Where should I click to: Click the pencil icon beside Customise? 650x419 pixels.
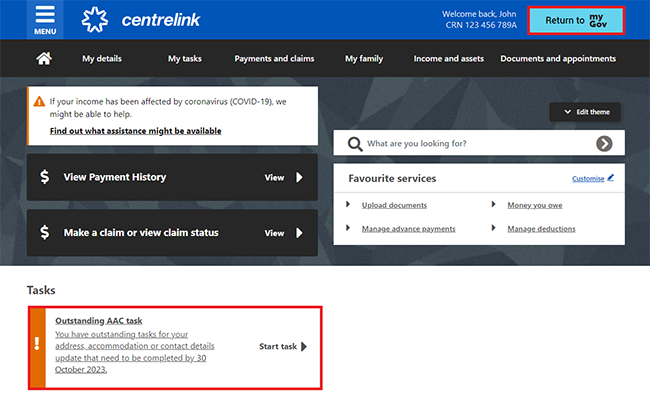click(611, 178)
